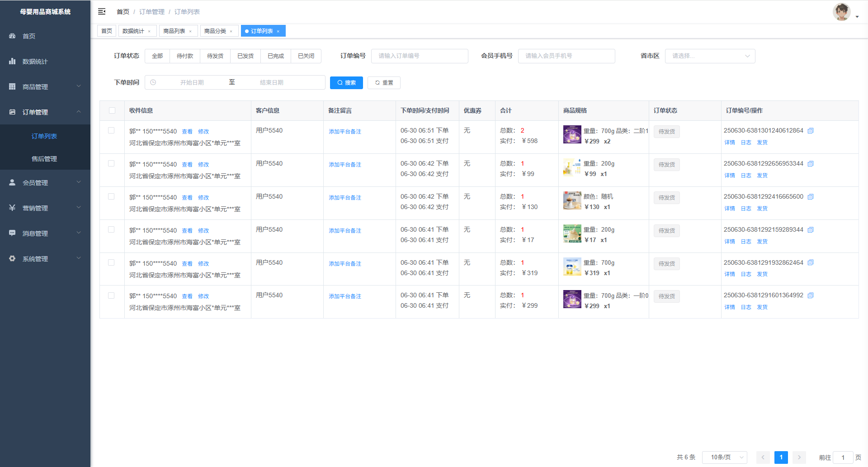Click 添加平台备注 for the first order
This screenshot has width=868, height=467.
pyautogui.click(x=345, y=132)
